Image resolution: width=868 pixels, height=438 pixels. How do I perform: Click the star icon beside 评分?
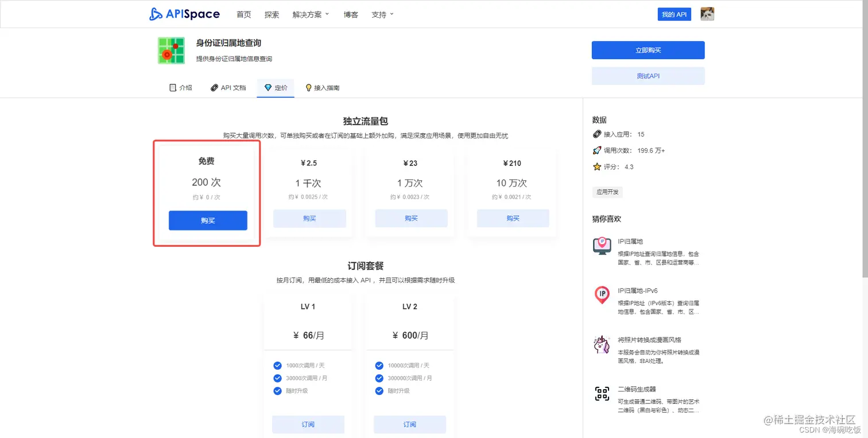[x=597, y=166]
